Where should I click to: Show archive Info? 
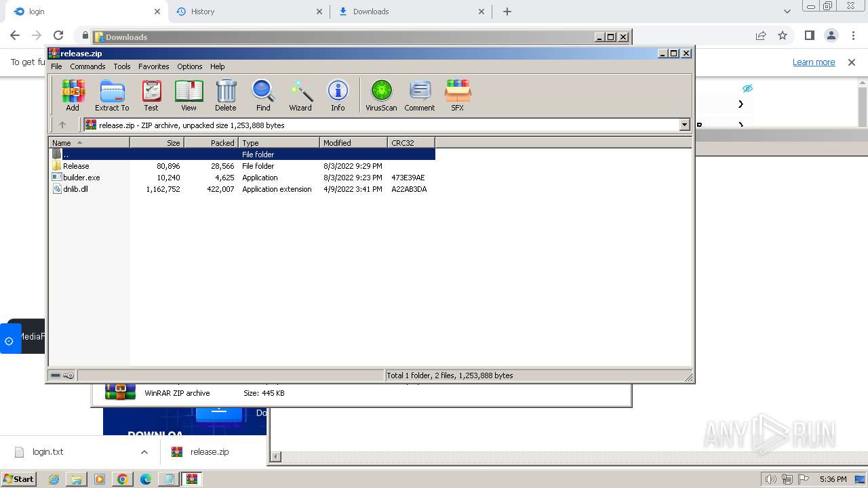point(338,95)
